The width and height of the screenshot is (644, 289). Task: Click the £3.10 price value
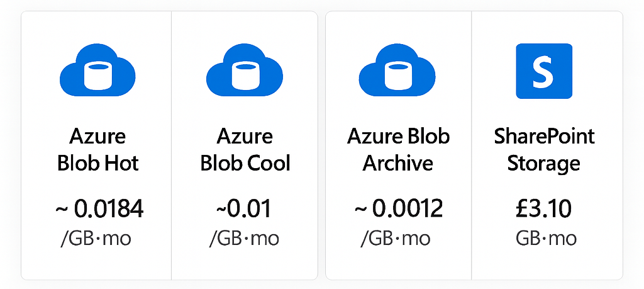[544, 209]
